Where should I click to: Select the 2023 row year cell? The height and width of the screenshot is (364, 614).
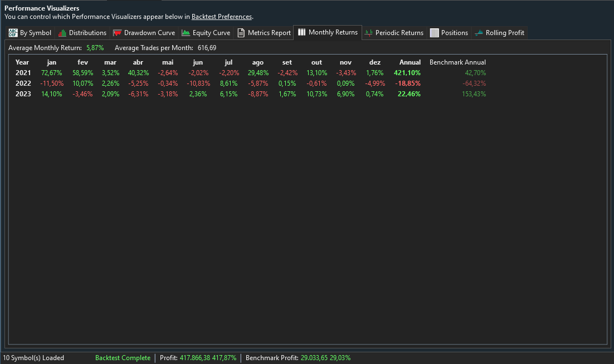23,94
